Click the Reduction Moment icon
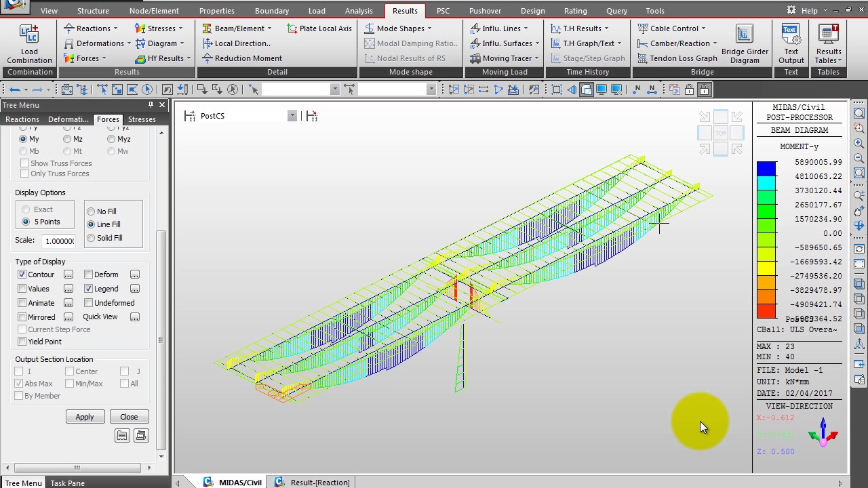The image size is (868, 488). [x=208, y=58]
